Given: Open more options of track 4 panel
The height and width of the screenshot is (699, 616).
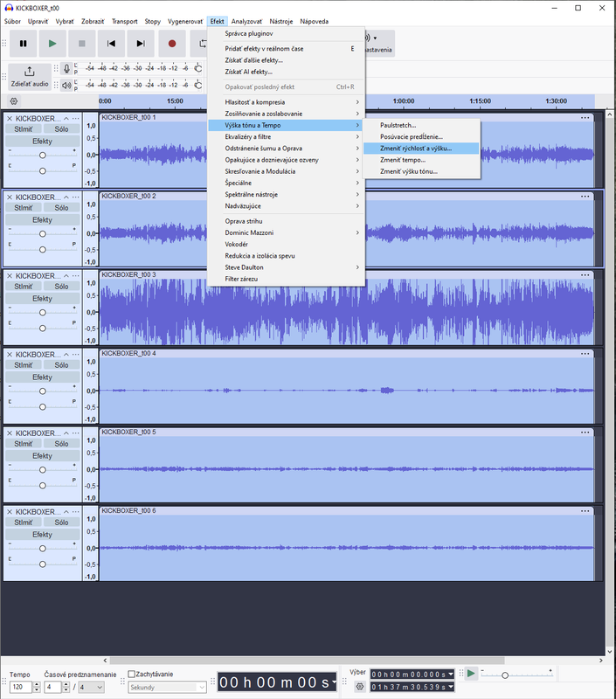Looking at the screenshot, I should [76, 355].
